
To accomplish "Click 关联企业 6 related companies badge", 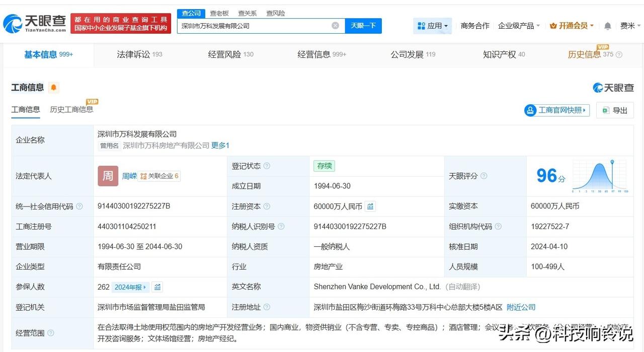I will coord(159,176).
